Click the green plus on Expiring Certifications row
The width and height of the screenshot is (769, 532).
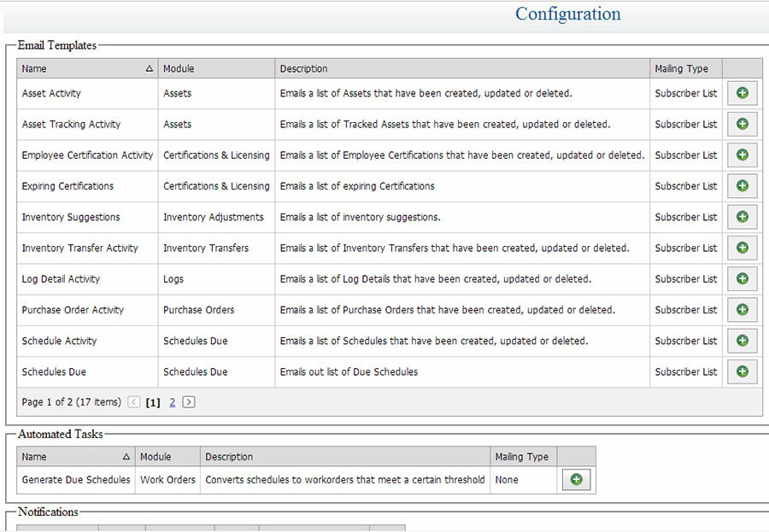[x=742, y=186]
